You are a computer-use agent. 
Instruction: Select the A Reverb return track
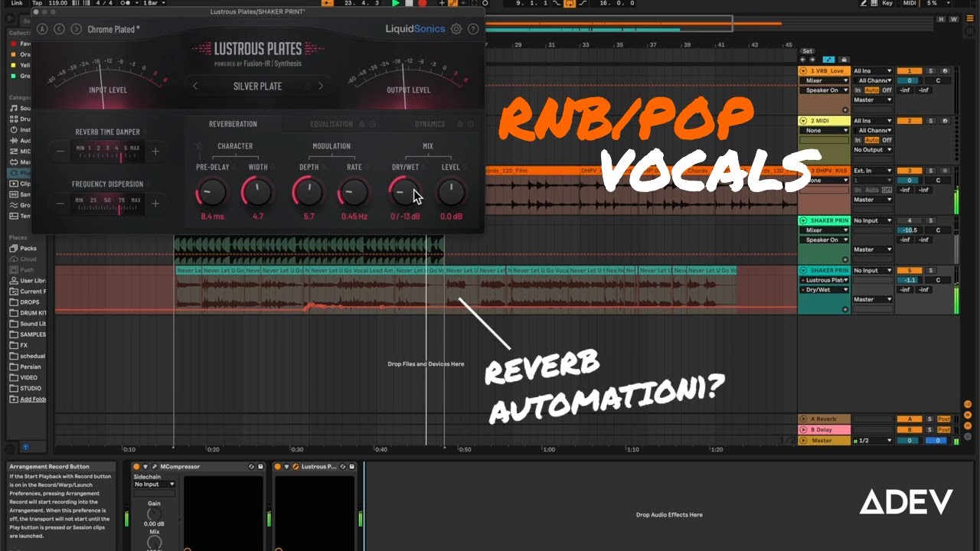(824, 419)
